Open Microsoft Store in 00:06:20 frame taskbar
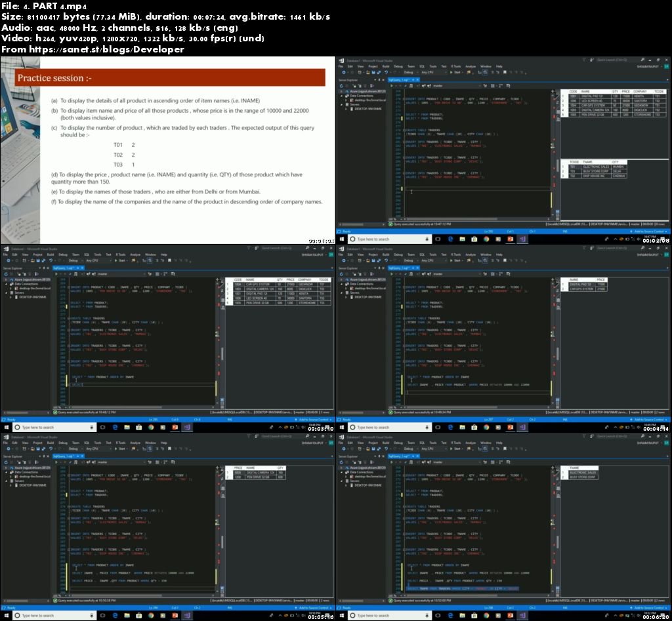Screen dimensions: 672x621 [474, 616]
